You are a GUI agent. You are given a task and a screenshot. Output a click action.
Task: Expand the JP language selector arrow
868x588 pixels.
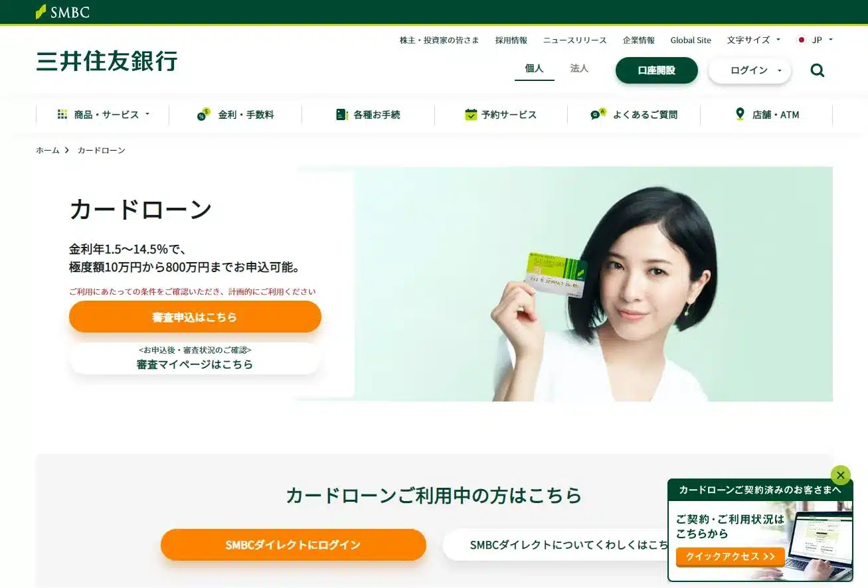(830, 40)
